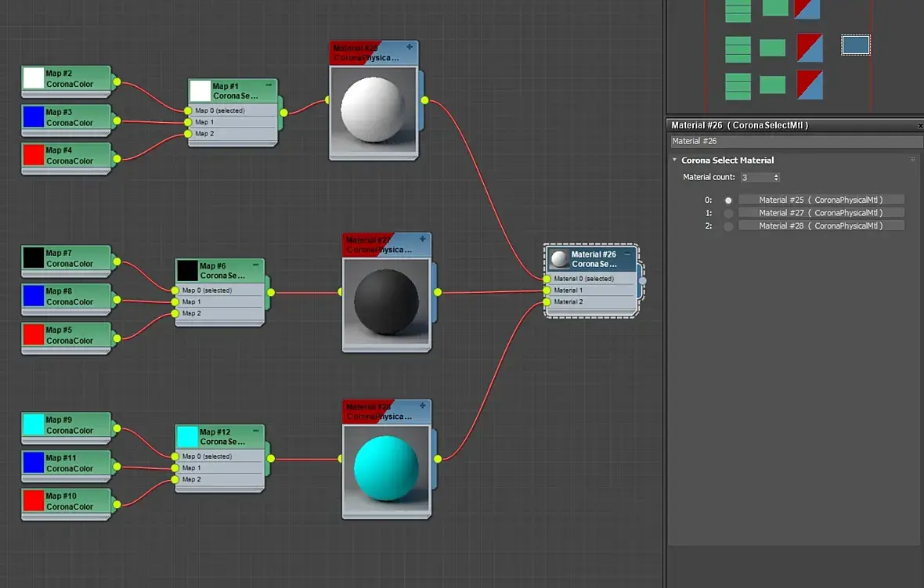Screen dimensions: 924x588
Task: Expand the Material #25 node with plus
Action: point(410,46)
